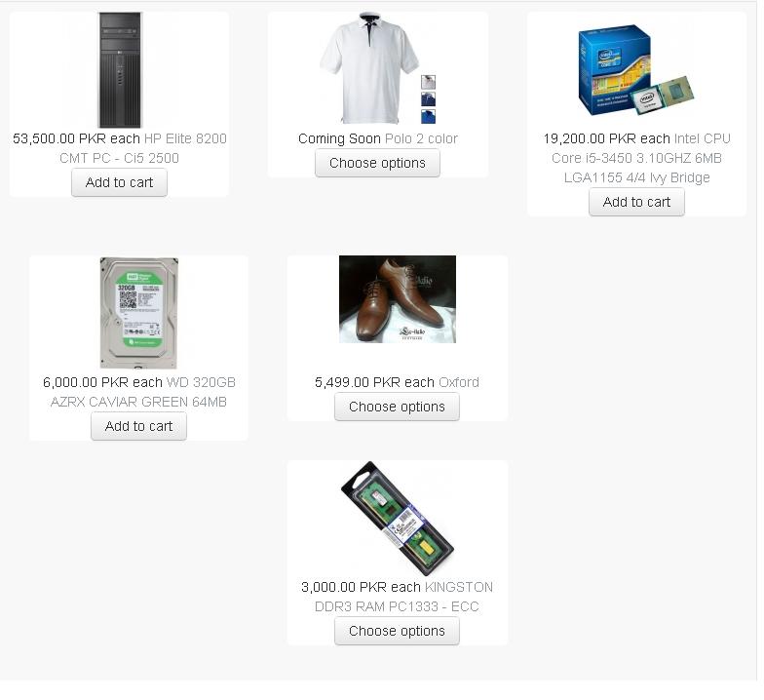Choose options for Oxford shoes

pos(398,407)
